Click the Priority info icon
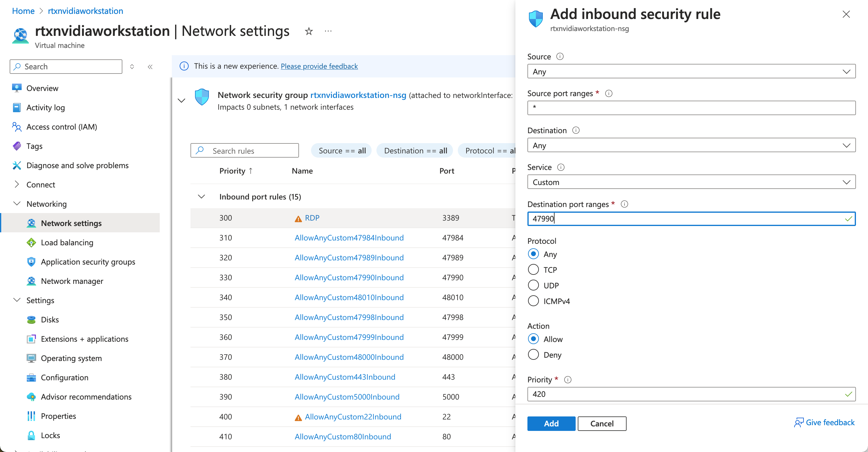 (x=568, y=380)
